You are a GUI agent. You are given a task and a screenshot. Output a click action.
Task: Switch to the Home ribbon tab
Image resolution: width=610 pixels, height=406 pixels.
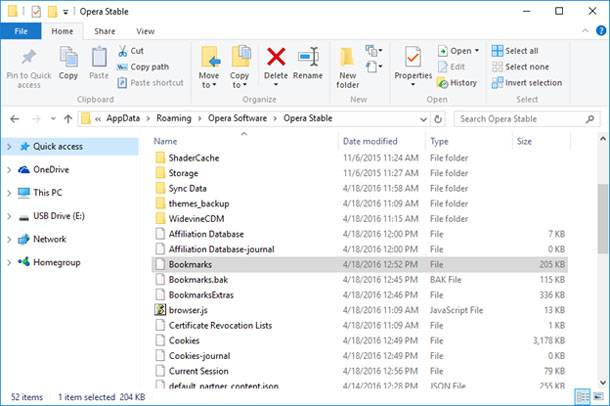coord(62,31)
